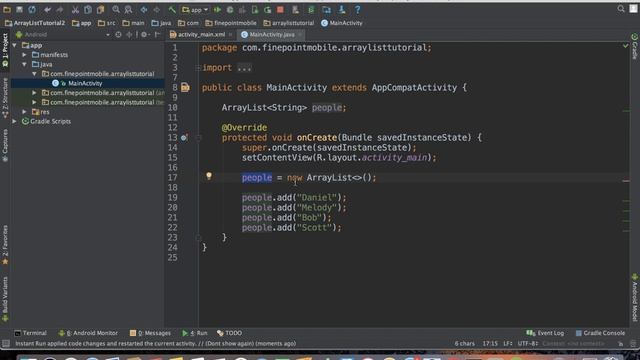
Task: Expand Gradle Scripts node
Action: 15,121
